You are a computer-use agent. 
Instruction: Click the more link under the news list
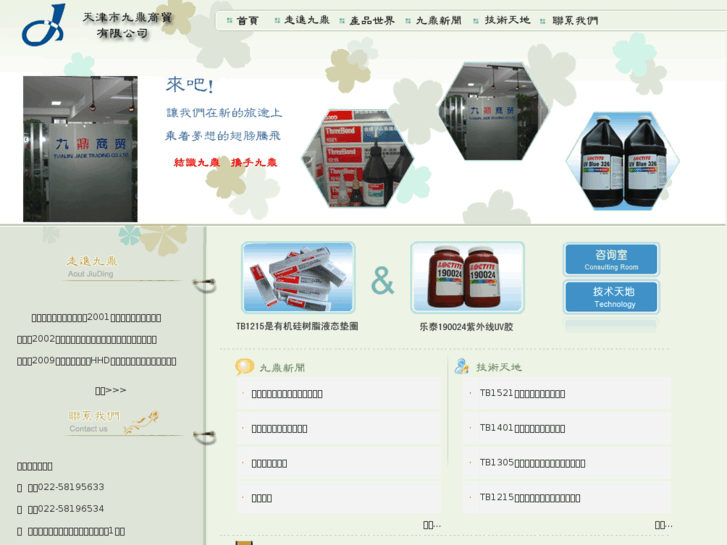click(432, 525)
